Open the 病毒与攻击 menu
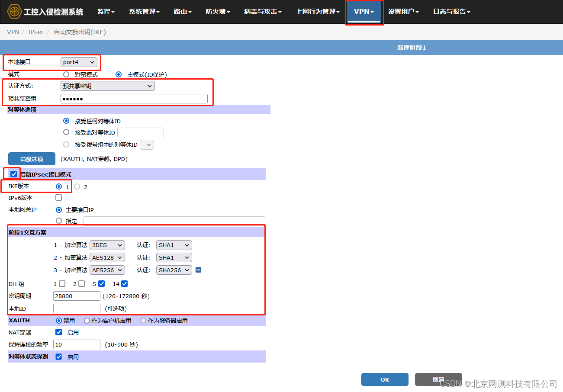The image size is (563, 392). coord(263,12)
